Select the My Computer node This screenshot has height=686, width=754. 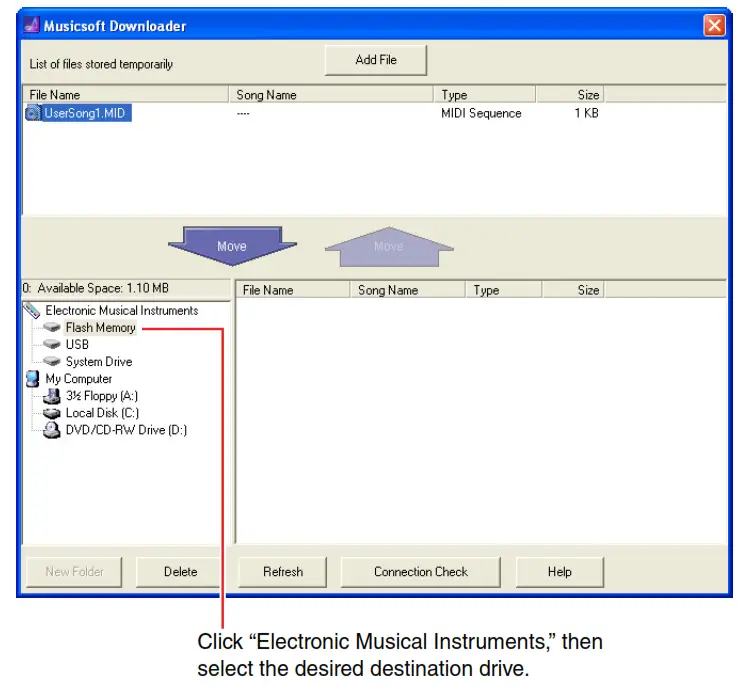point(79,379)
